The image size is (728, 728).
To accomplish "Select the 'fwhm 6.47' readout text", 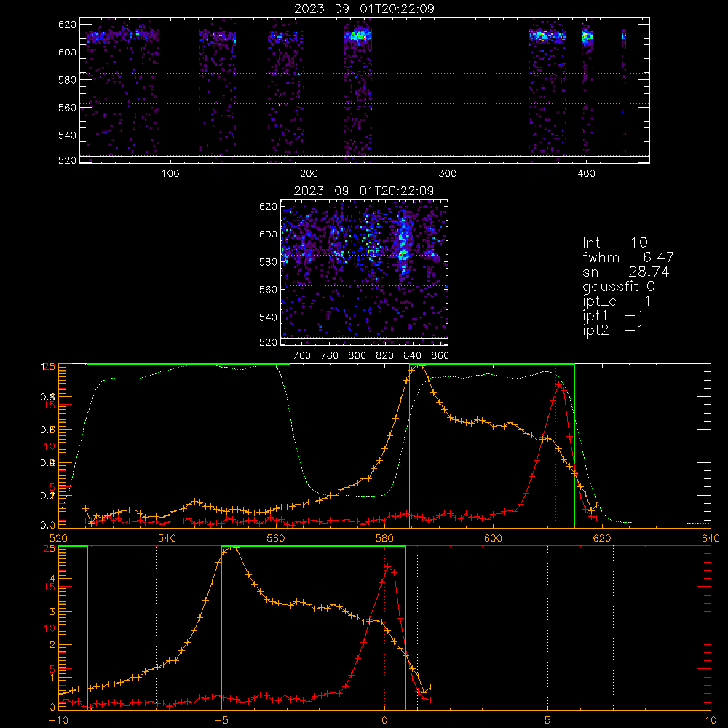I will [x=628, y=257].
